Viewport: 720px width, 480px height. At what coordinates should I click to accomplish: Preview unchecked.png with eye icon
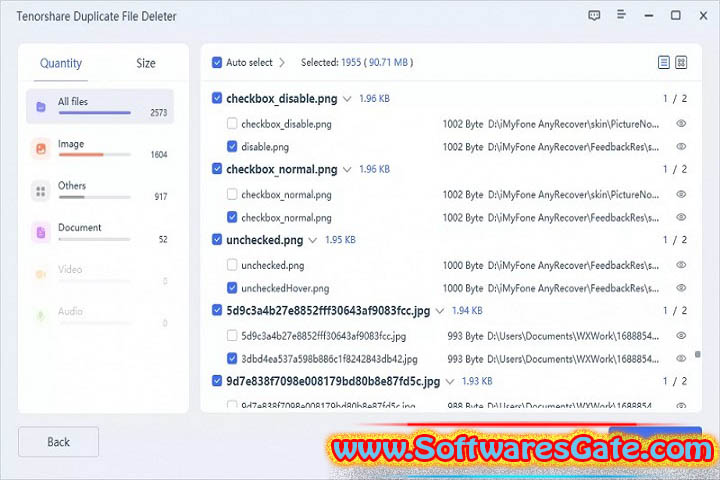681,265
